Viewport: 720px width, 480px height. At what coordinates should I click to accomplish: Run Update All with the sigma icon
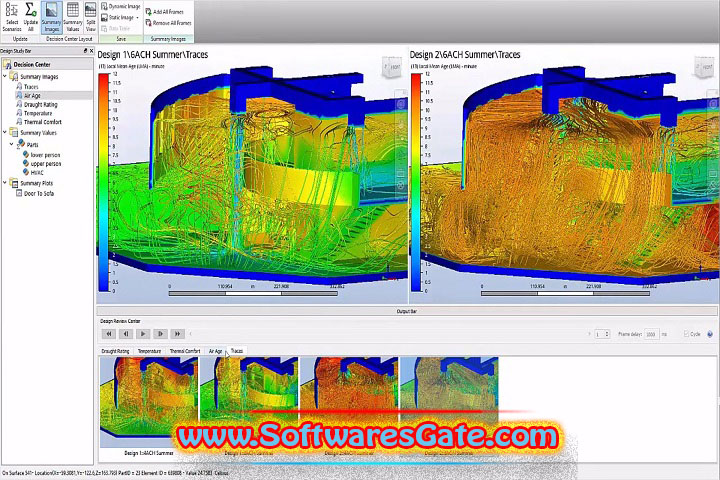pos(31,17)
